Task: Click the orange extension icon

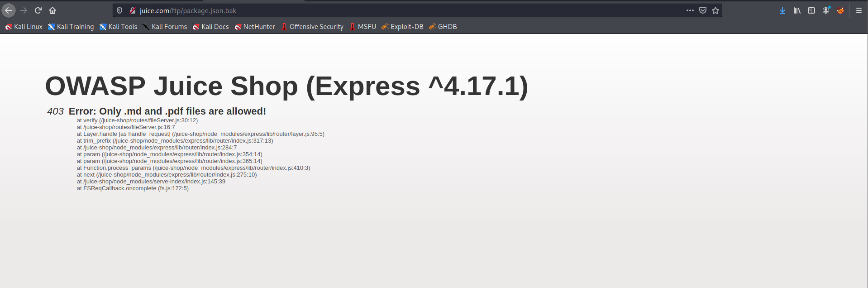Action: click(x=840, y=10)
